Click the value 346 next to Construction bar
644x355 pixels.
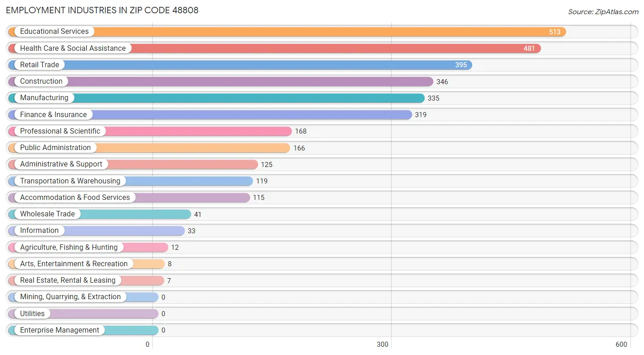[442, 82]
